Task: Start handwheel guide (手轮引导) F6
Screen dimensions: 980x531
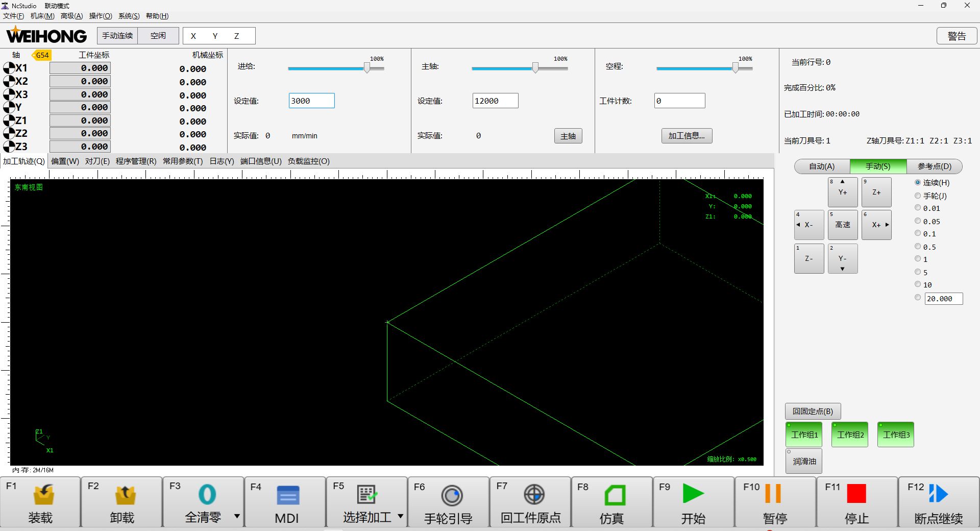Action: 451,495
